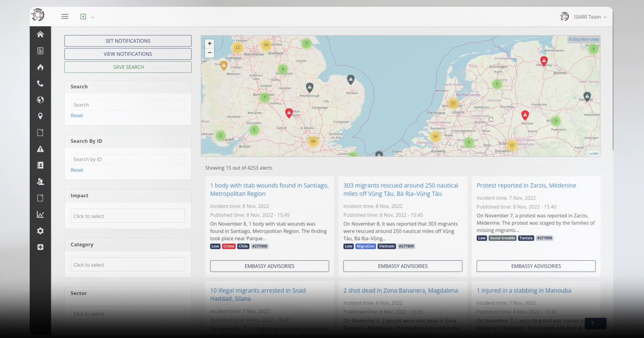
Task: Open the Fullscreen view map link
Action: (x=584, y=39)
